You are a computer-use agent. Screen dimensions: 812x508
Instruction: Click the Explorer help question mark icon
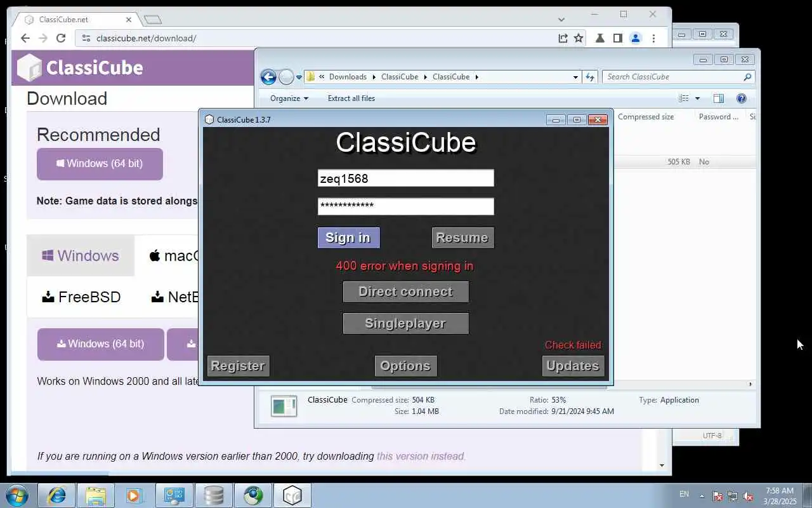tap(741, 98)
